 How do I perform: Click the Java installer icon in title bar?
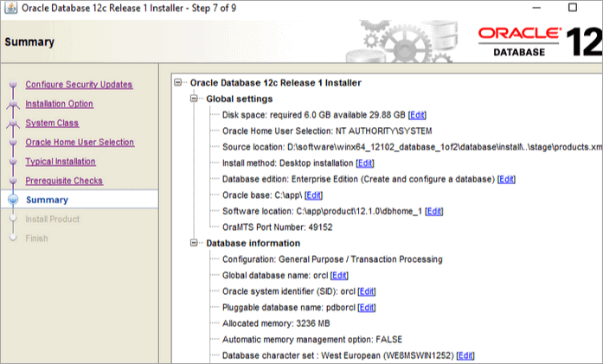[x=10, y=8]
